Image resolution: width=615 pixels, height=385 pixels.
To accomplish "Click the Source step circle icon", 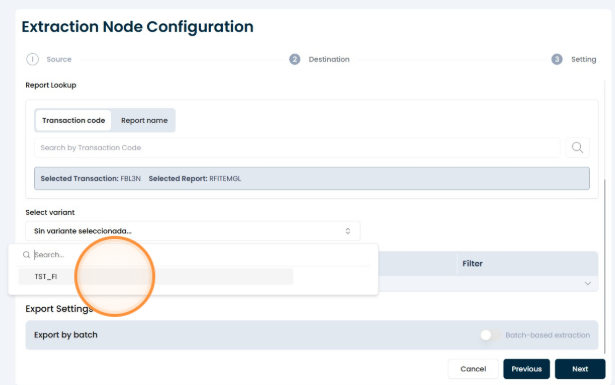I will (33, 59).
